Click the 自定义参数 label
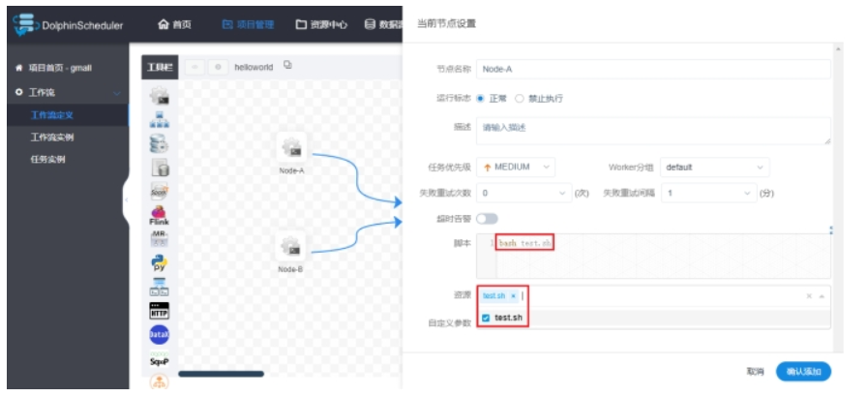Image resolution: width=868 pixels, height=397 pixels. [449, 322]
